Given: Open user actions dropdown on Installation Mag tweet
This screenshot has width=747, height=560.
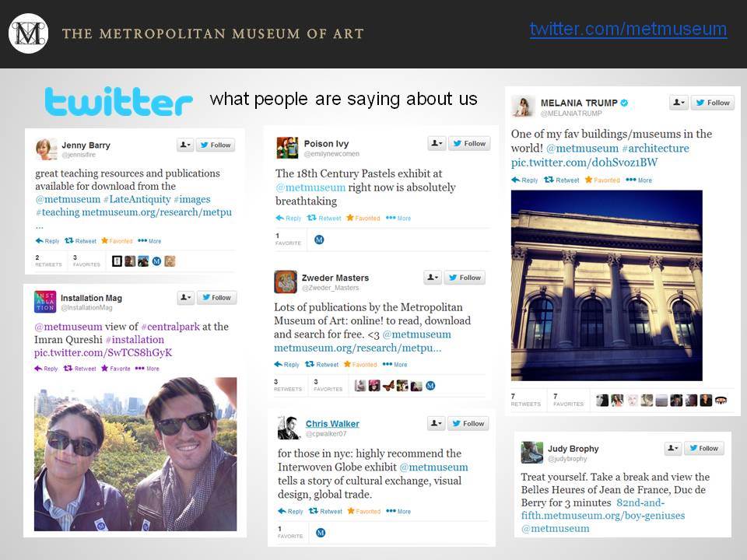Looking at the screenshot, I should pyautogui.click(x=186, y=298).
